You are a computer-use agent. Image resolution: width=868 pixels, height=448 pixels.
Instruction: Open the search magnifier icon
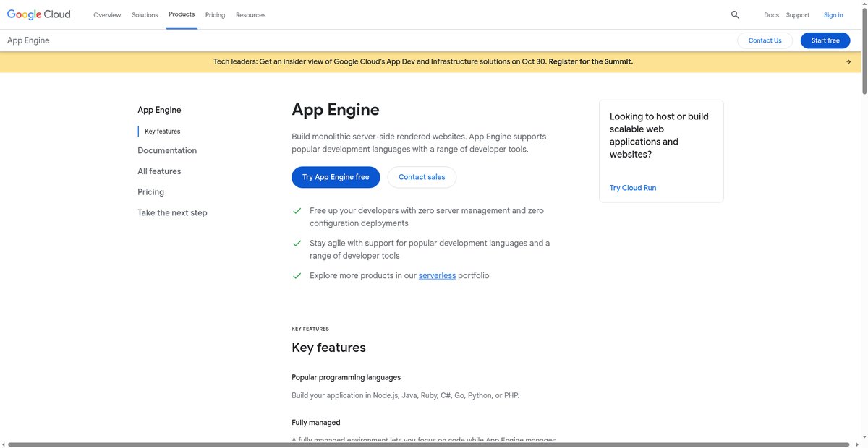click(735, 14)
